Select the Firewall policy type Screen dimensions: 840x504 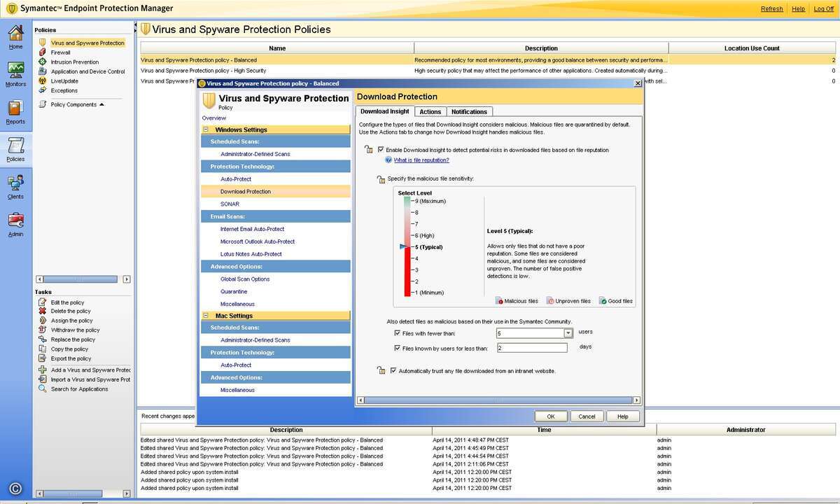tap(60, 52)
